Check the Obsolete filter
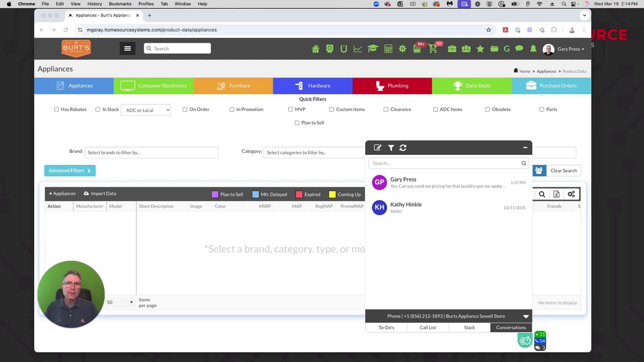Screen dimensions: 644x362 [x=488, y=109]
